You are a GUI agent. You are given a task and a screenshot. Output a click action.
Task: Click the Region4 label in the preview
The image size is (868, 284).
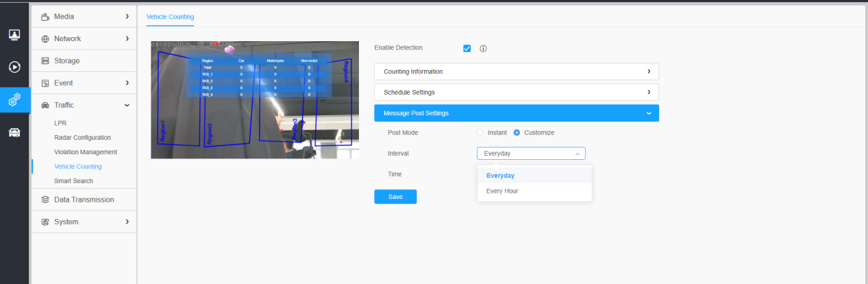coord(346,71)
